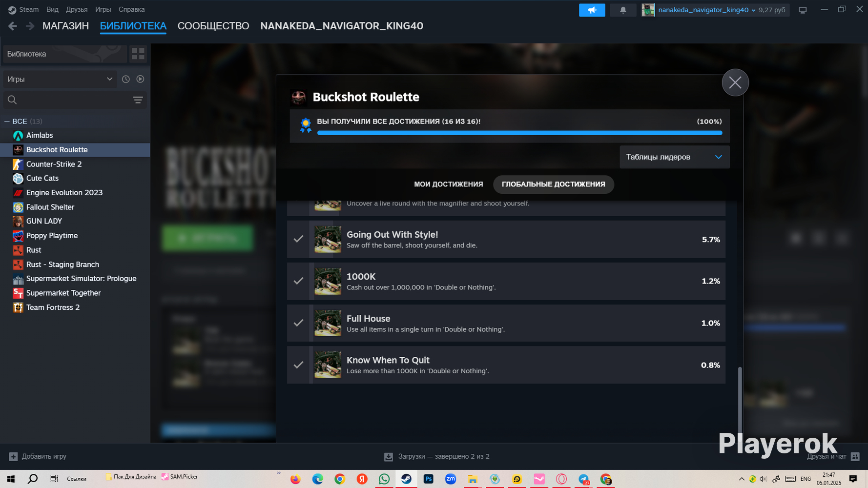This screenshot has width=868, height=488.
Task: Open the Игры menu in the top bar
Action: 103,9
